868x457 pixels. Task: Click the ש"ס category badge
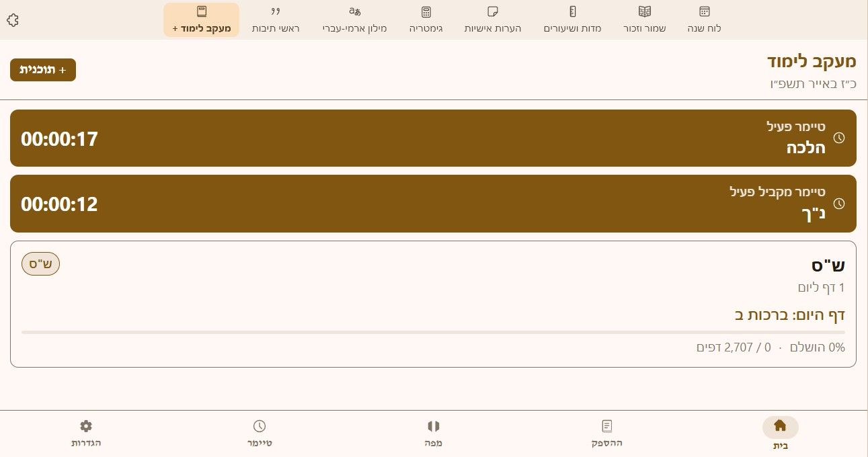pyautogui.click(x=41, y=264)
